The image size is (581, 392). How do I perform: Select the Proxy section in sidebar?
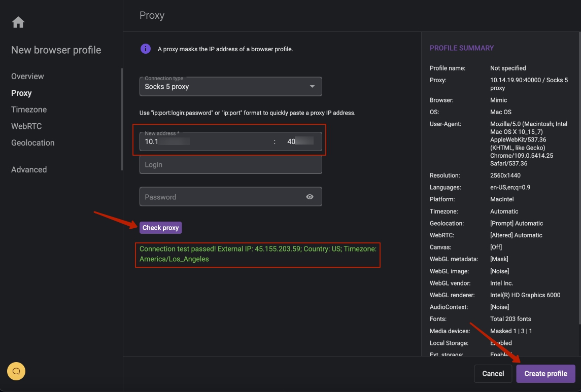(x=21, y=93)
